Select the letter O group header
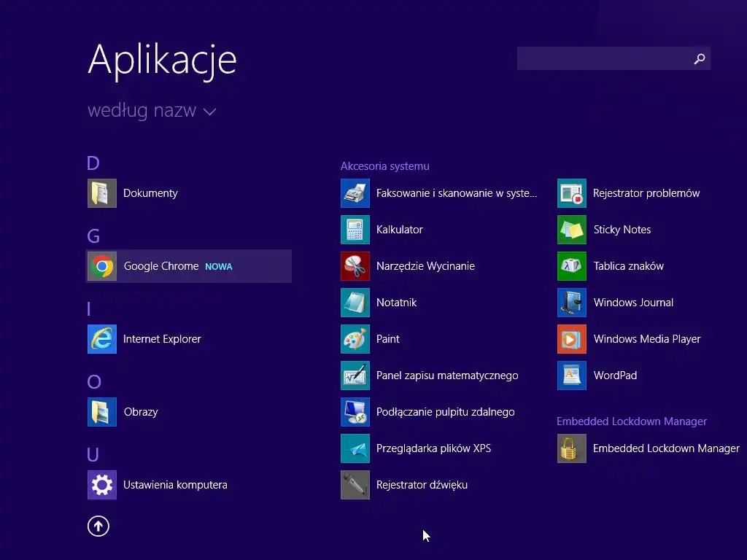Image resolution: width=747 pixels, height=560 pixels. coord(94,382)
